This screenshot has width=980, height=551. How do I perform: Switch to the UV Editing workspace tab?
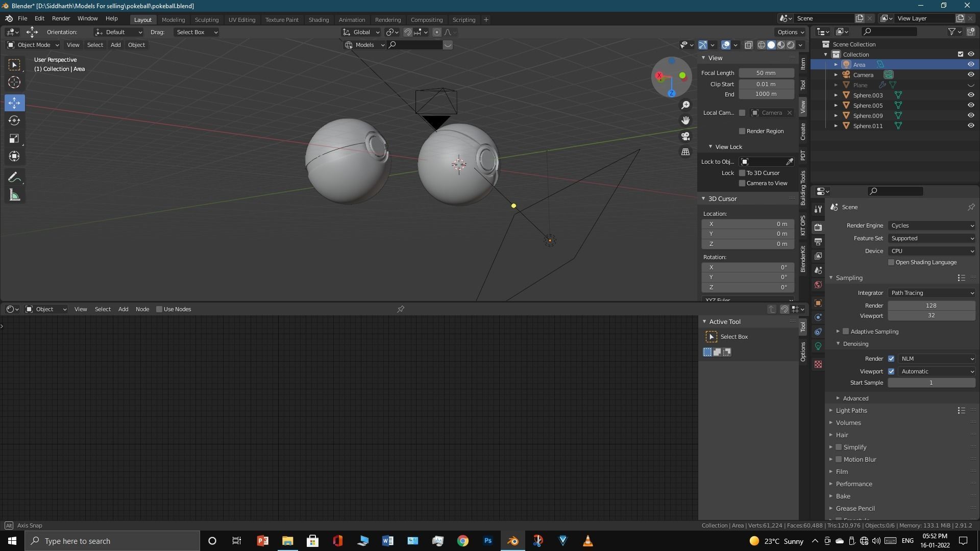pyautogui.click(x=242, y=20)
